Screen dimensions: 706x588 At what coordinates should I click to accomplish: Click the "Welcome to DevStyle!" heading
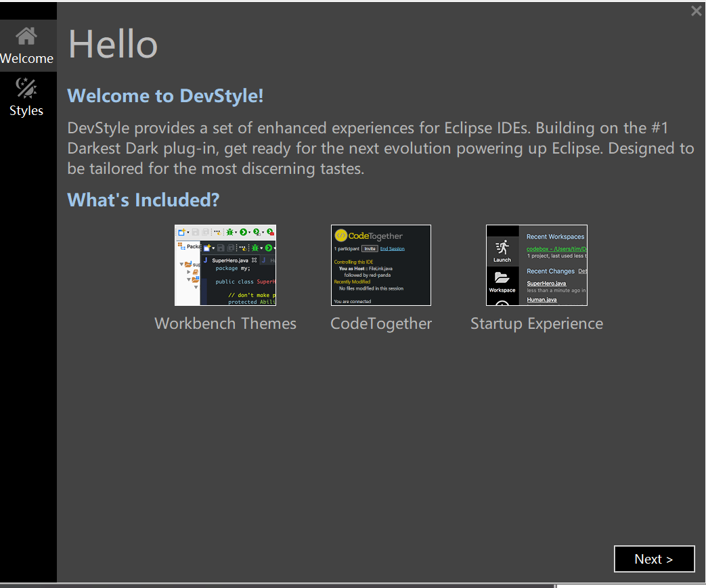pyautogui.click(x=165, y=96)
